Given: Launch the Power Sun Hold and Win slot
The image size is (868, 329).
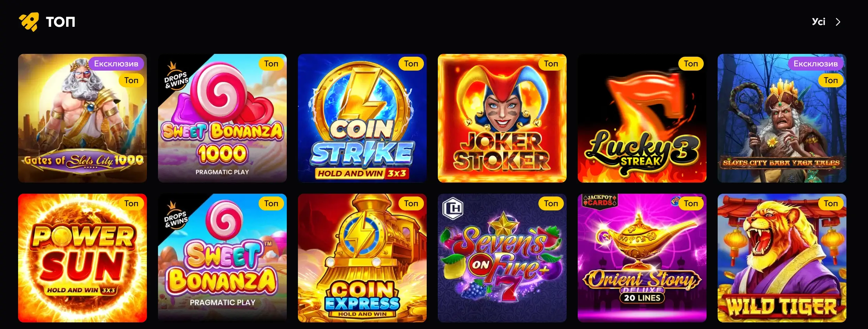Looking at the screenshot, I should click(82, 258).
